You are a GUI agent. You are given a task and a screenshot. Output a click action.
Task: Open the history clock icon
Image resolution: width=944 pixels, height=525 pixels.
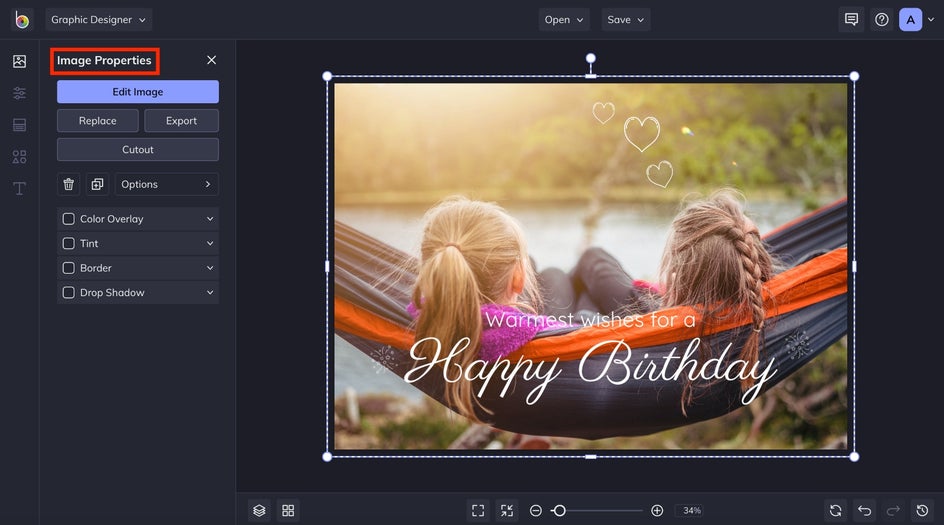pos(922,511)
